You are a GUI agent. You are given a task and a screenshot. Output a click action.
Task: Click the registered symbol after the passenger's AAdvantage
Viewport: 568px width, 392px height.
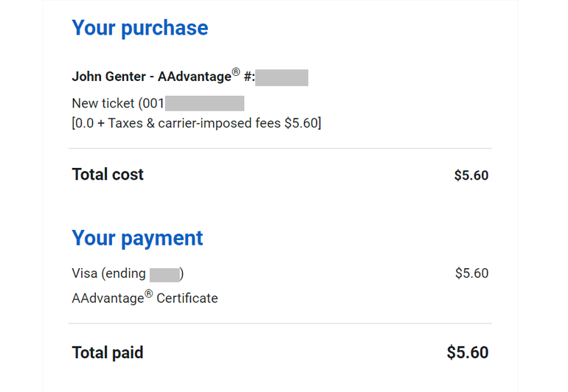click(236, 72)
